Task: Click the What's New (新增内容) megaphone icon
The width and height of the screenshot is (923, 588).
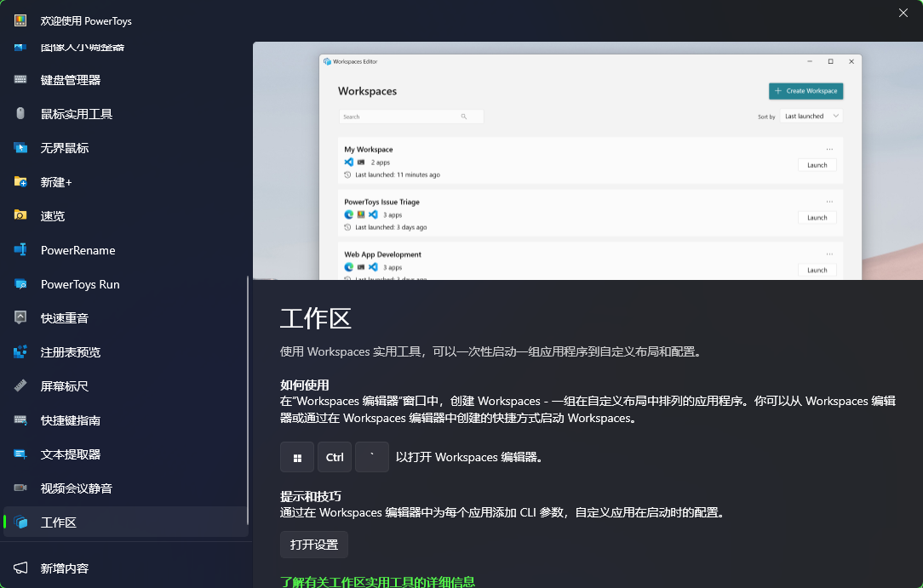Action: pyautogui.click(x=20, y=568)
